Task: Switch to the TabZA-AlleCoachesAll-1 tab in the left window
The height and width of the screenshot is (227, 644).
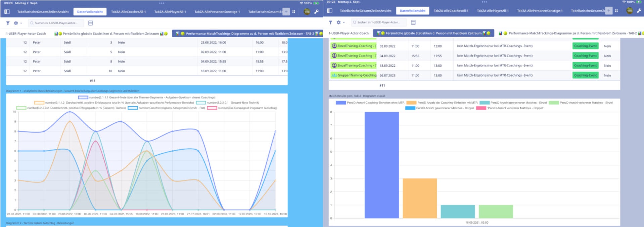Action: click(x=128, y=12)
